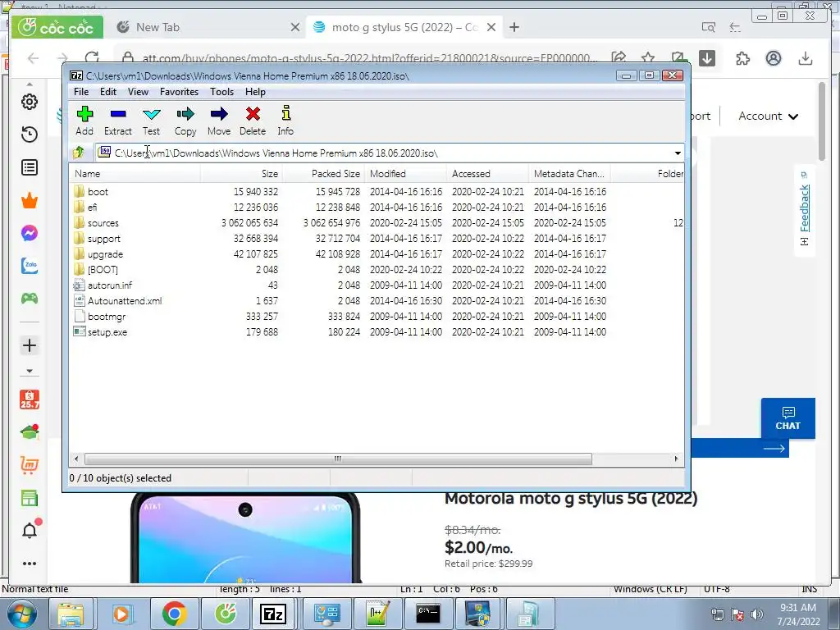This screenshot has height=630, width=840.
Task: Open the Favorites menu
Action: [179, 92]
